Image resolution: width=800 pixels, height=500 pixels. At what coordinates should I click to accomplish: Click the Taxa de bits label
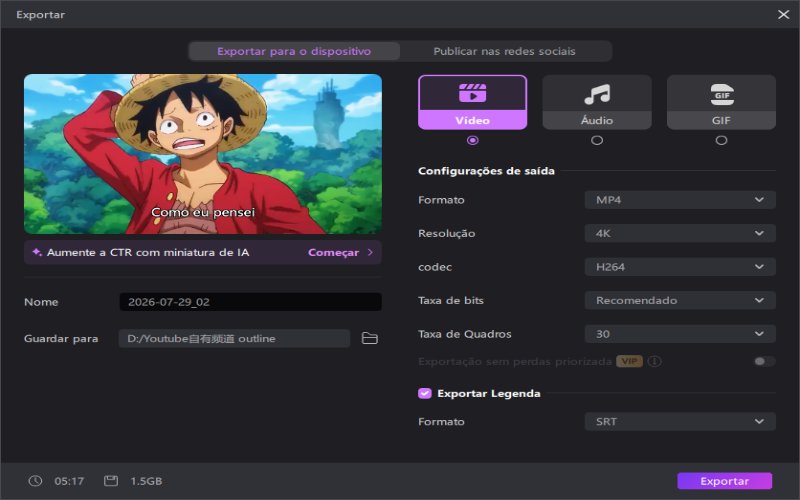pos(451,301)
